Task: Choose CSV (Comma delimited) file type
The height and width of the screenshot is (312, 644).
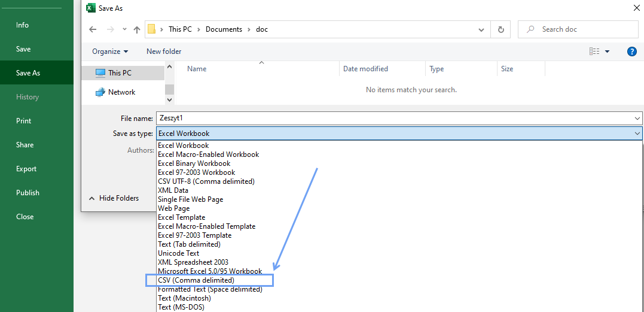Action: 196,280
